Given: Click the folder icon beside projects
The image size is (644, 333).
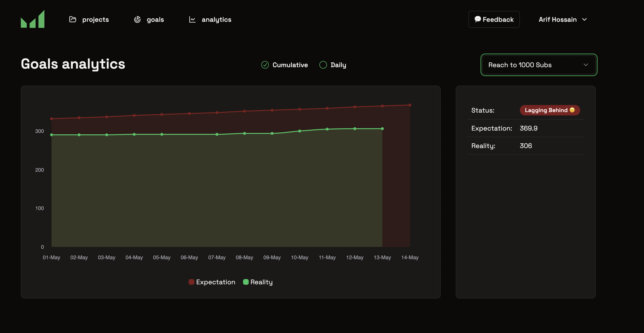Looking at the screenshot, I should click(x=73, y=19).
